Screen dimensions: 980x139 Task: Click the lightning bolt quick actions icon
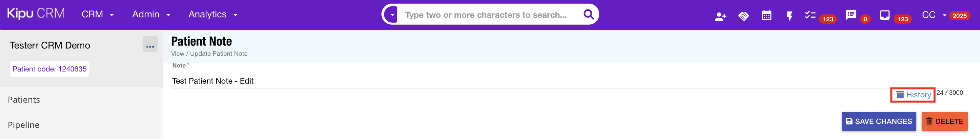[x=789, y=16]
